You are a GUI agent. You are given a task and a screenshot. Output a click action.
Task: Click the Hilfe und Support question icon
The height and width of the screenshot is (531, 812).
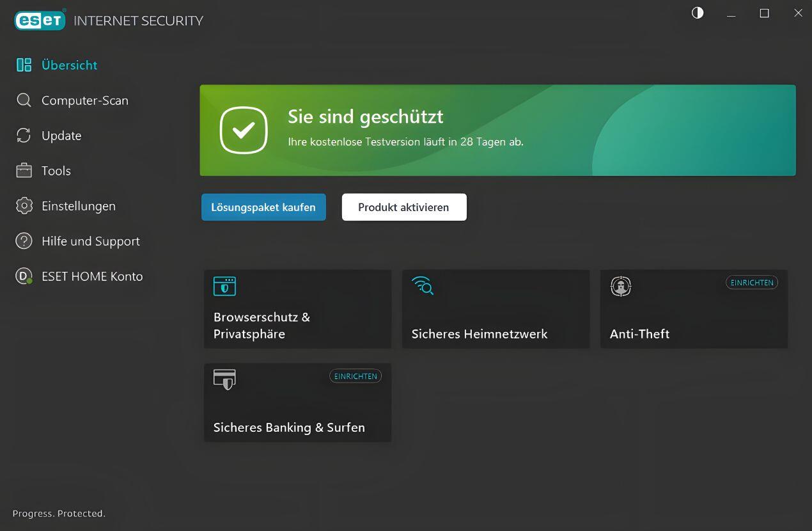[x=24, y=241]
